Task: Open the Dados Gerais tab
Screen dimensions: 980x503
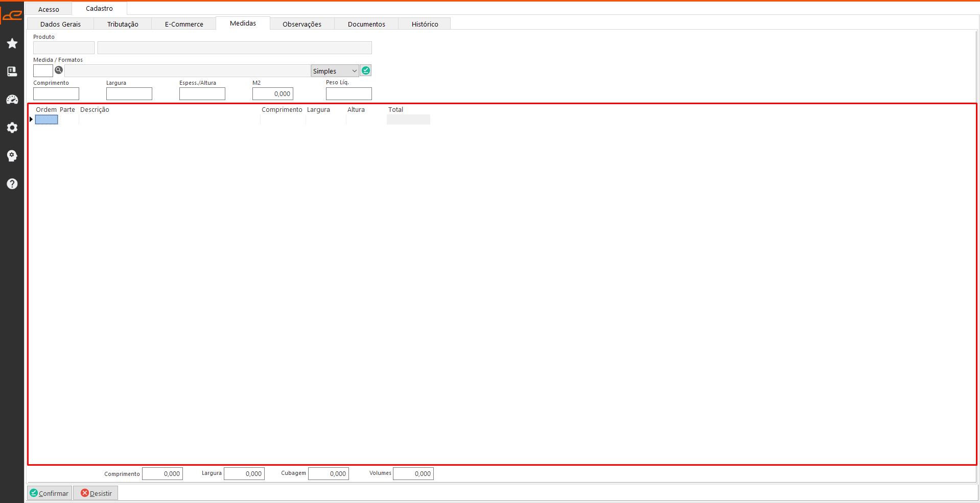Action: click(60, 24)
